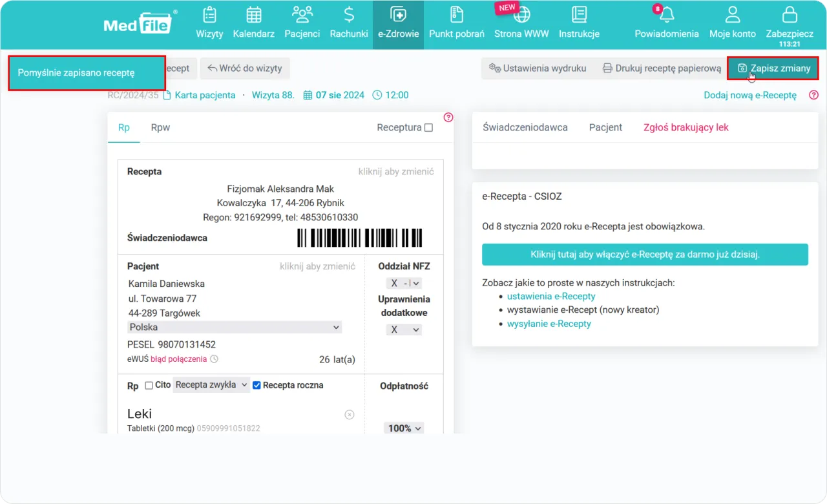This screenshot has height=504, width=827.
Task: Click Zapisz zmiany button
Action: (773, 68)
